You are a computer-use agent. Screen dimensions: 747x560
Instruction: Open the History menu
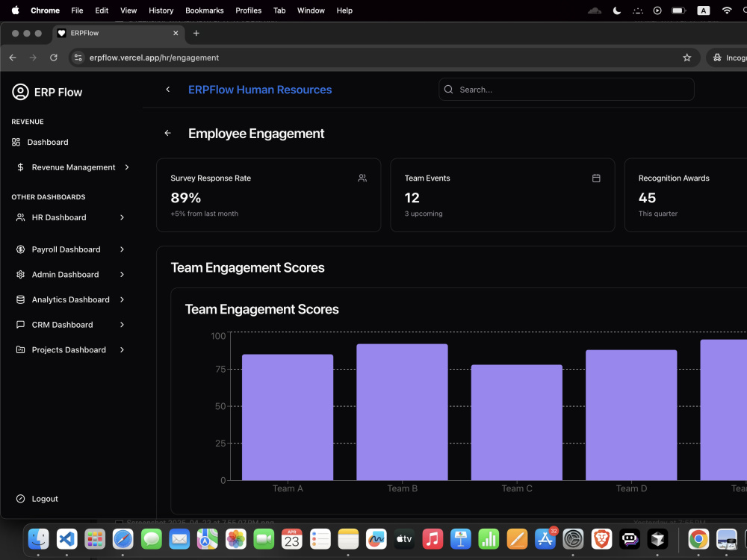161,10
